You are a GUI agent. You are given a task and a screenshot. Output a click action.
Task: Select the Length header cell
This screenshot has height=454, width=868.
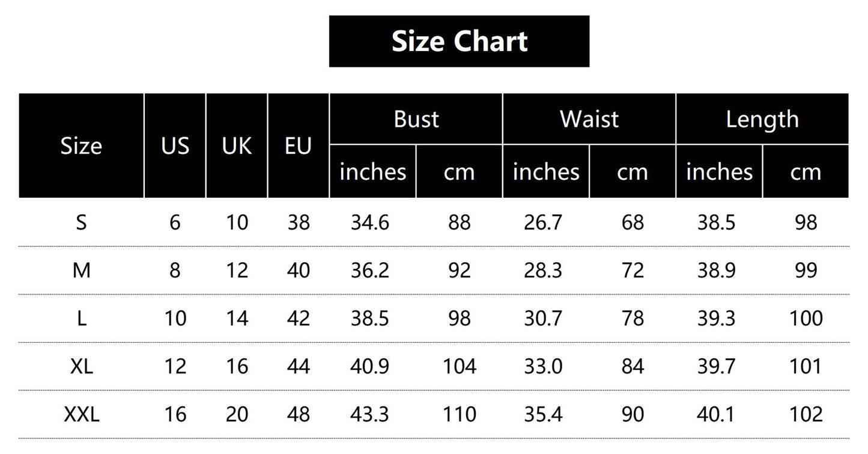762,119
